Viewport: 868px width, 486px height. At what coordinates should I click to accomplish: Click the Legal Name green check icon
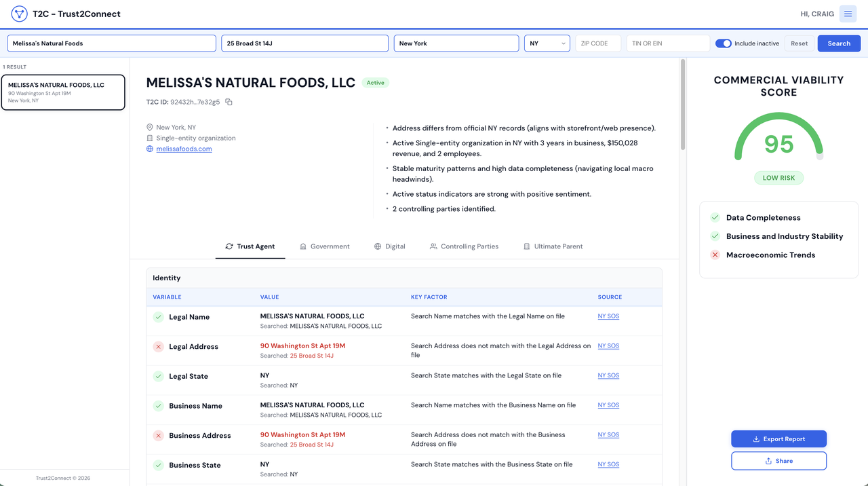[158, 317]
